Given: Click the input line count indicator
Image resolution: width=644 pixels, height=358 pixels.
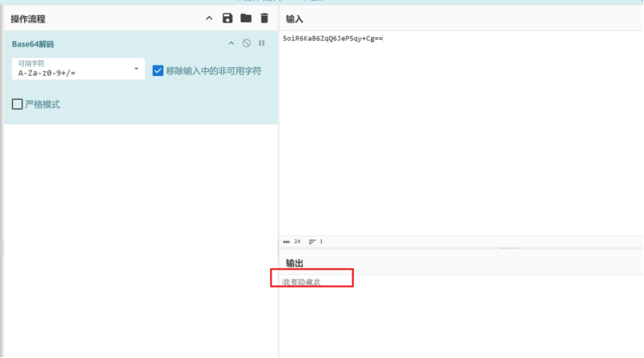Looking at the screenshot, I should pos(315,242).
